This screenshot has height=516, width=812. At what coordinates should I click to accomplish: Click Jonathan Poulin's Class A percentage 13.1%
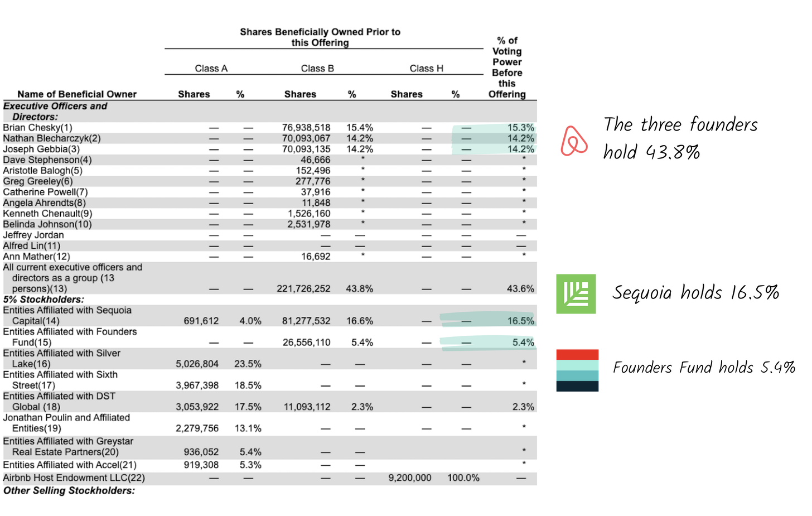point(248,428)
